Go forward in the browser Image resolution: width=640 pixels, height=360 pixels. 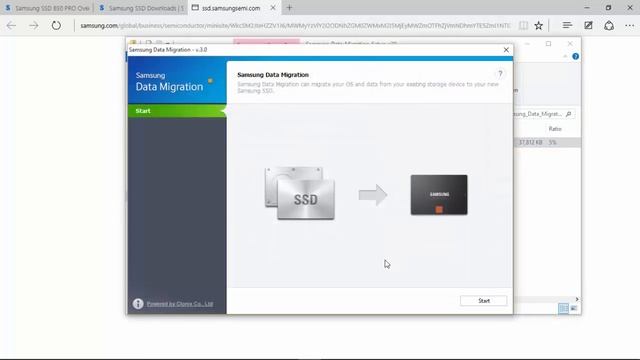tap(33, 26)
